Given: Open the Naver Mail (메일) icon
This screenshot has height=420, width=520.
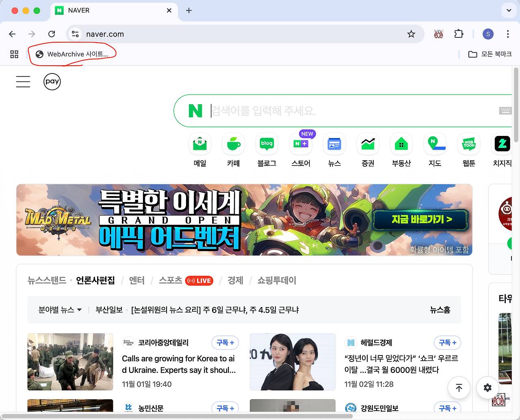Looking at the screenshot, I should pyautogui.click(x=199, y=144).
